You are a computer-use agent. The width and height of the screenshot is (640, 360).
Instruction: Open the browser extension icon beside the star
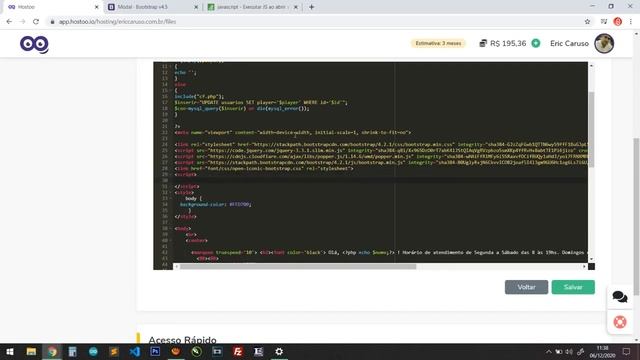coord(604,21)
